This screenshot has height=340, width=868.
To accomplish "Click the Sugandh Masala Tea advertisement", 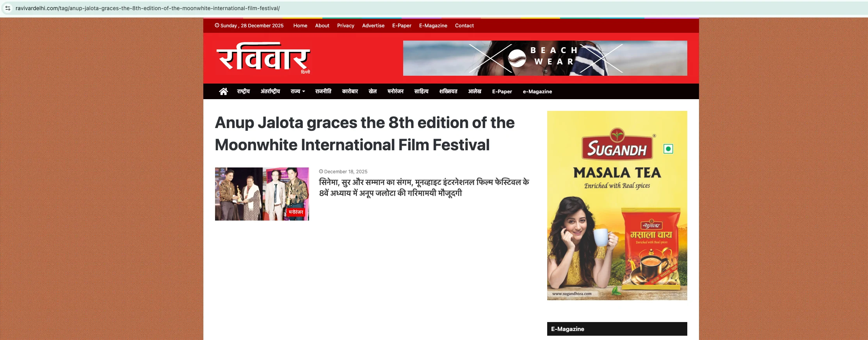I will click(617, 205).
